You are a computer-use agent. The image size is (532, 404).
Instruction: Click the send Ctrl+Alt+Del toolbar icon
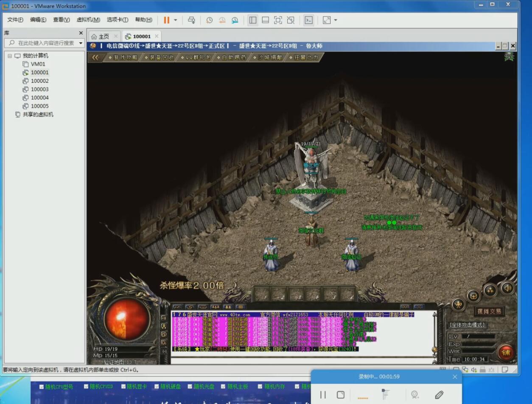(x=191, y=20)
